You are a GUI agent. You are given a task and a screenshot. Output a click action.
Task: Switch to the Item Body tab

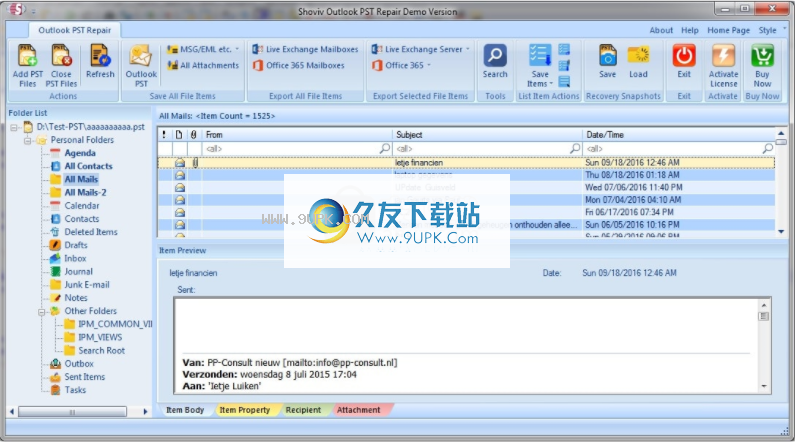pos(185,410)
